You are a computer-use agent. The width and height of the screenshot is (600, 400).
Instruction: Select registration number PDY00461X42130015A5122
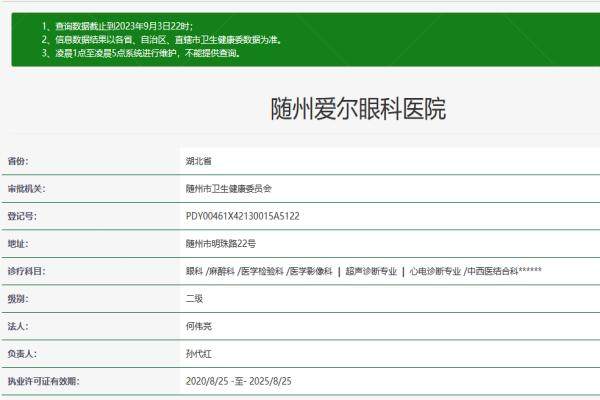coord(243,216)
